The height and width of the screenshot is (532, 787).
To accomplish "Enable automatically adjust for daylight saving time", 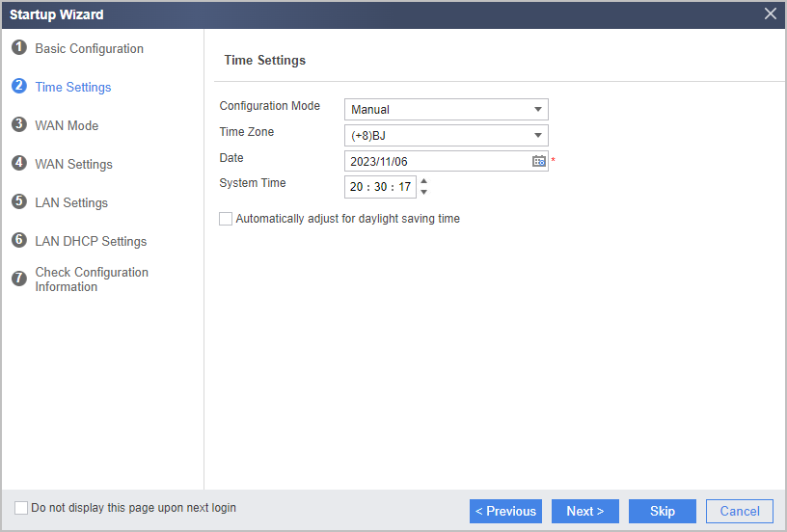I will pos(226,219).
